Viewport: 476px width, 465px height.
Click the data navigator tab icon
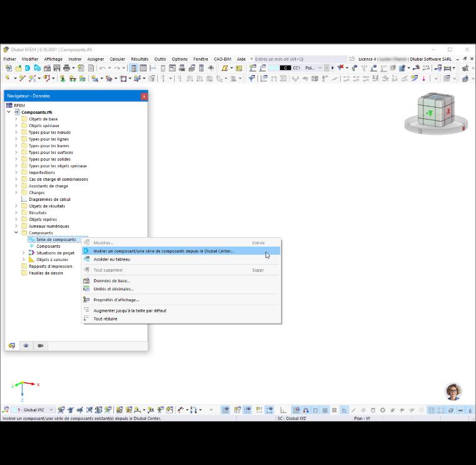click(12, 346)
